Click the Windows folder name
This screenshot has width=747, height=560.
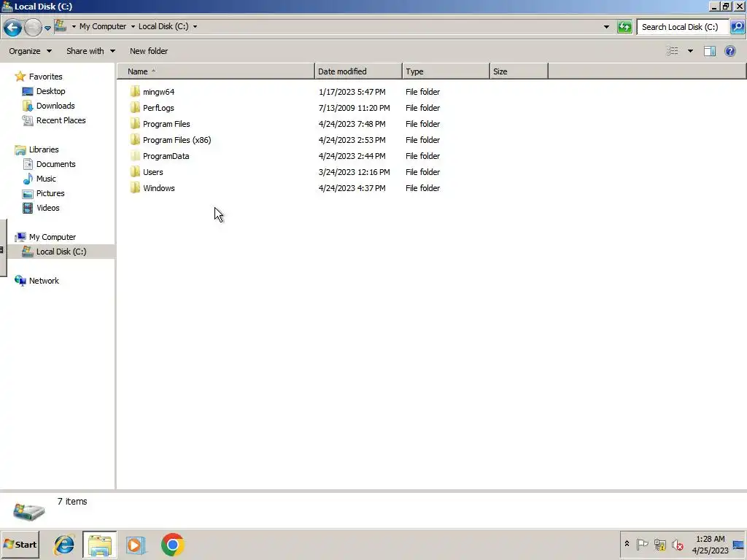(x=159, y=188)
